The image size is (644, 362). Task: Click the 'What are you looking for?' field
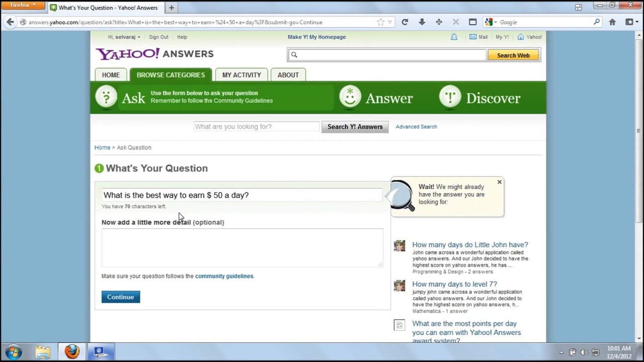click(x=257, y=127)
